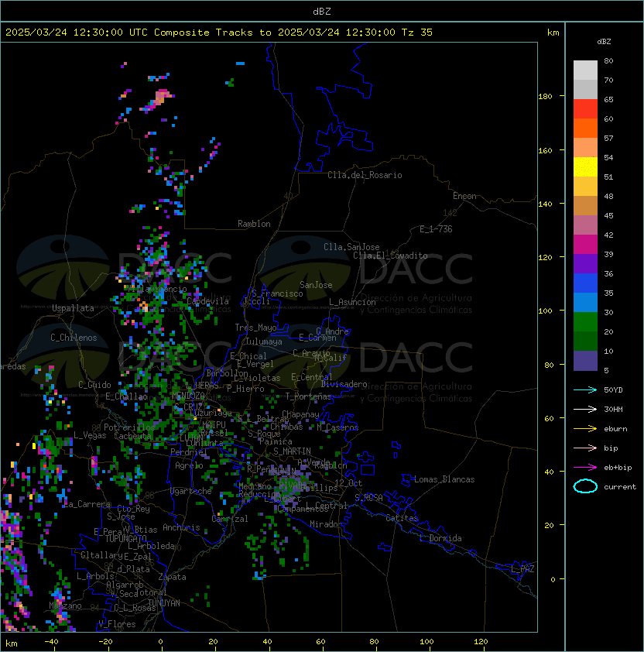Click the '120' tick on horizontal axis
The height and width of the screenshot is (652, 644).
[x=481, y=642]
